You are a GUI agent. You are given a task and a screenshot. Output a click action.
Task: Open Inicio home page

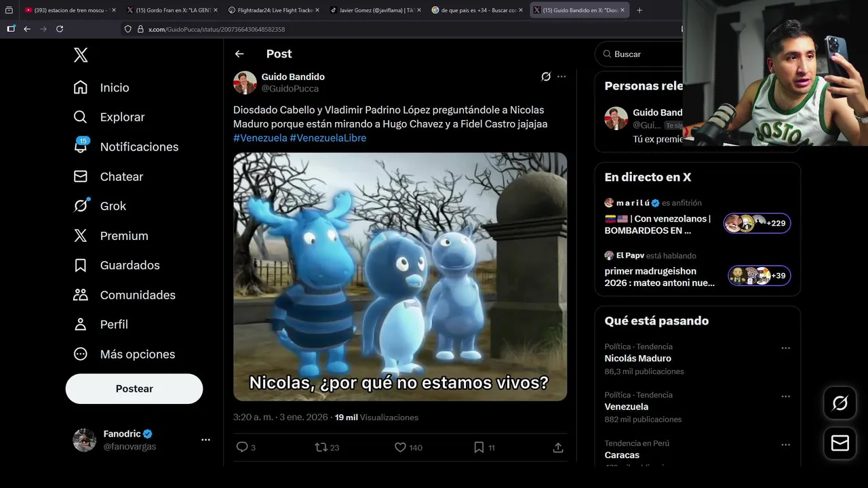tap(101, 87)
